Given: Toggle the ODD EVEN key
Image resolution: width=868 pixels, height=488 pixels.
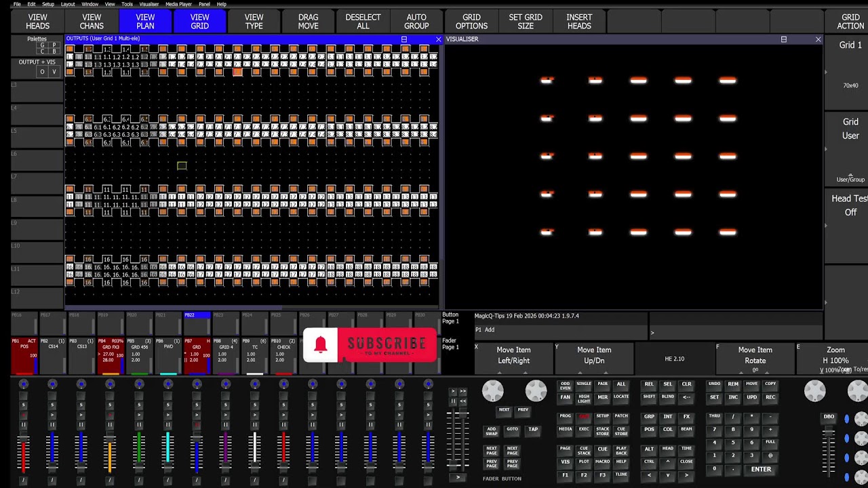Looking at the screenshot, I should [x=565, y=386].
